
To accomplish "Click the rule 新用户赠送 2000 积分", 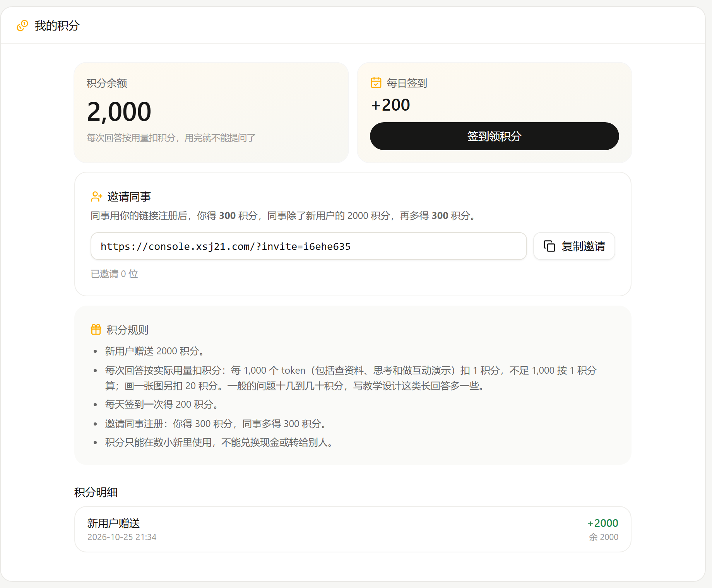I will tap(155, 351).
